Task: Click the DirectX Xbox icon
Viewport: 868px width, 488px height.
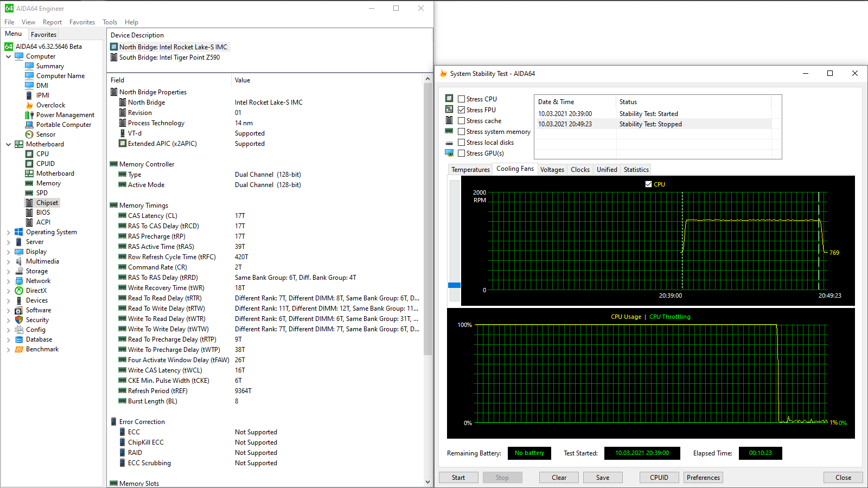Action: tap(19, 291)
